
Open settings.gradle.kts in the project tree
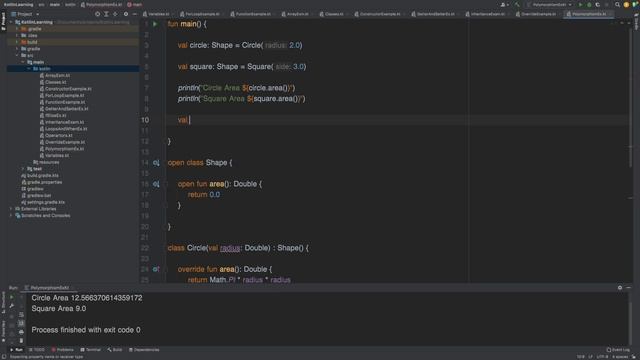pyautogui.click(x=45, y=202)
